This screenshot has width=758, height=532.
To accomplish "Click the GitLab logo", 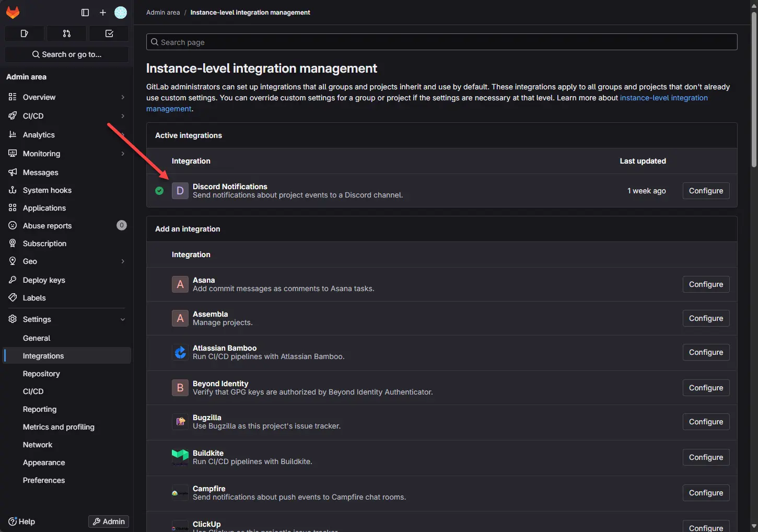I will [x=13, y=13].
